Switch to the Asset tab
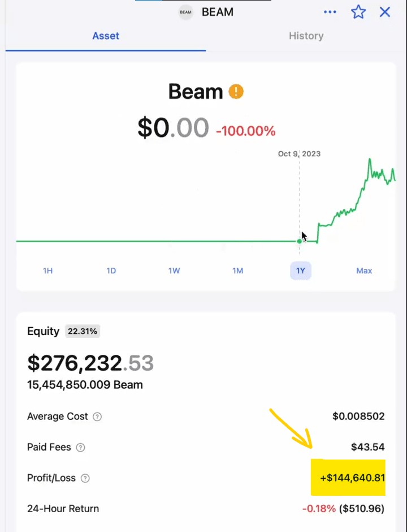The width and height of the screenshot is (407, 532). click(106, 36)
